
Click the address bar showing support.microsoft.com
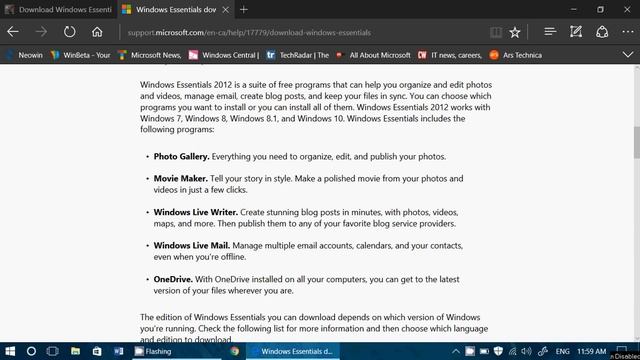[249, 33]
